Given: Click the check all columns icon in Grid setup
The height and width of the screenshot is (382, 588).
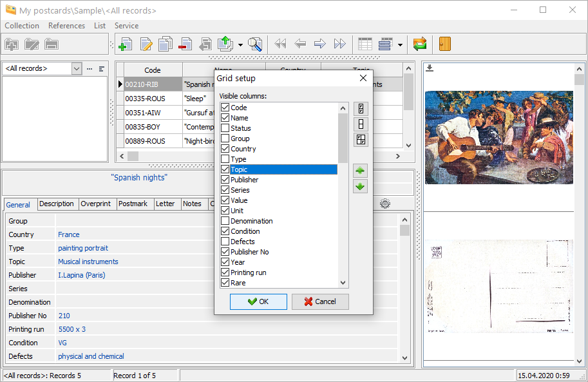Looking at the screenshot, I should [361, 109].
